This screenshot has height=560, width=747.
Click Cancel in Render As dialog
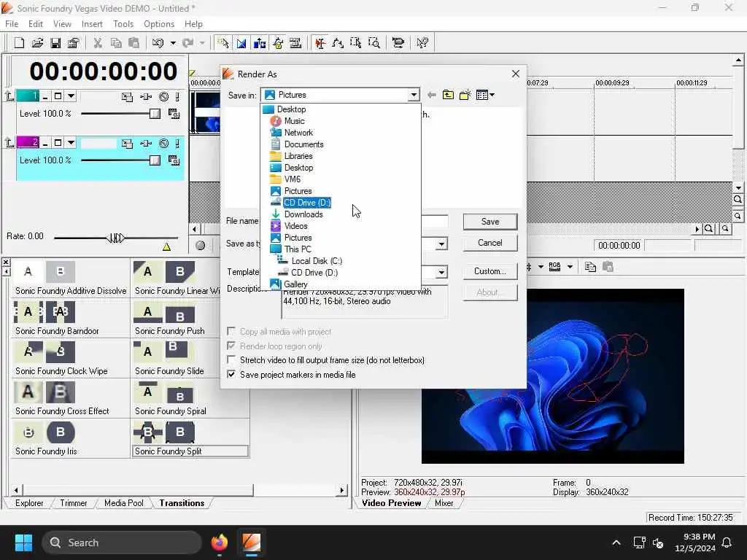[490, 243]
